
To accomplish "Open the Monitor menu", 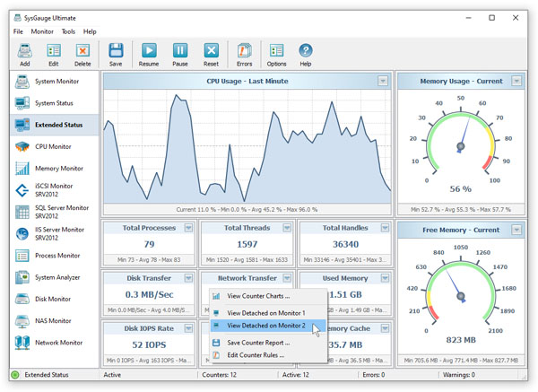I will coord(42,31).
